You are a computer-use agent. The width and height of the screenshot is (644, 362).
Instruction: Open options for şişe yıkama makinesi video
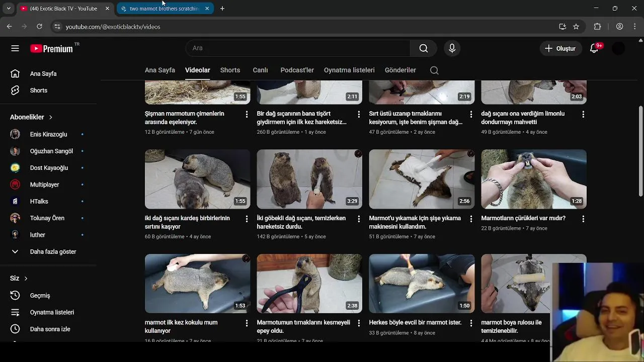click(x=471, y=219)
